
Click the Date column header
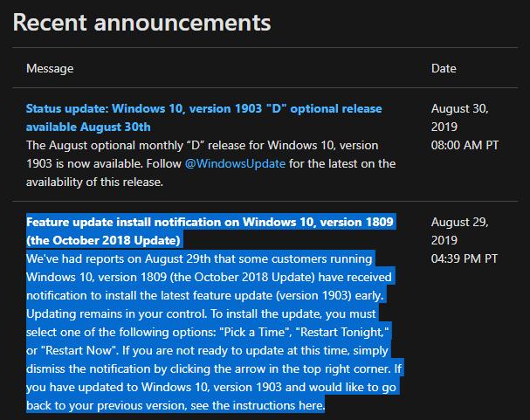tap(443, 68)
